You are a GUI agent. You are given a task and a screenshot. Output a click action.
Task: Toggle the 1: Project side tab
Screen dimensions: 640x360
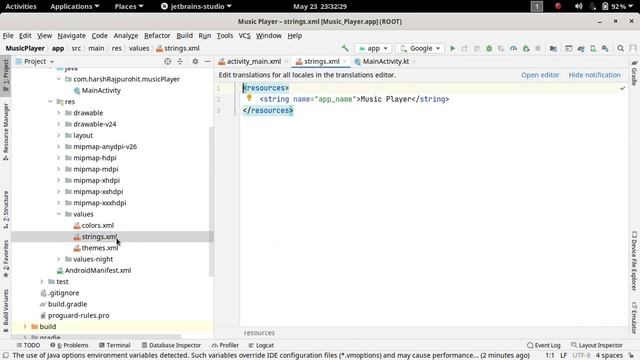coord(6,76)
